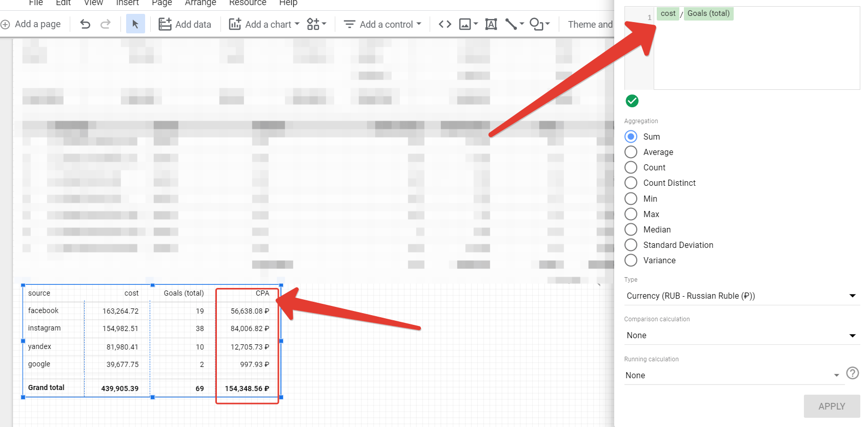This screenshot has height=427, width=868.
Task: Select the Max aggregation option
Action: pyautogui.click(x=631, y=214)
